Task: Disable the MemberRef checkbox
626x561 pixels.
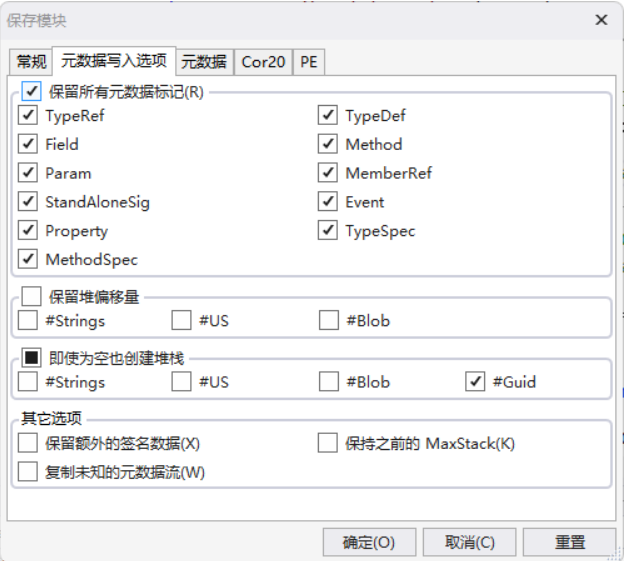Action: click(328, 174)
